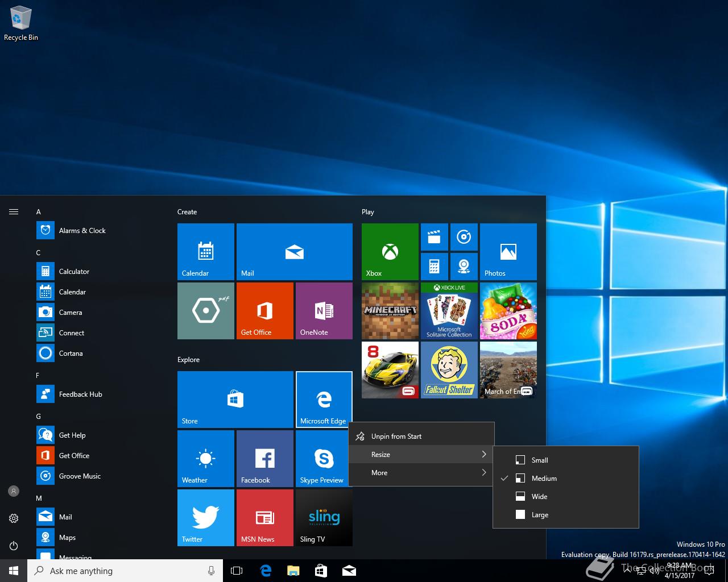Open the wide Mail tile

tap(295, 252)
